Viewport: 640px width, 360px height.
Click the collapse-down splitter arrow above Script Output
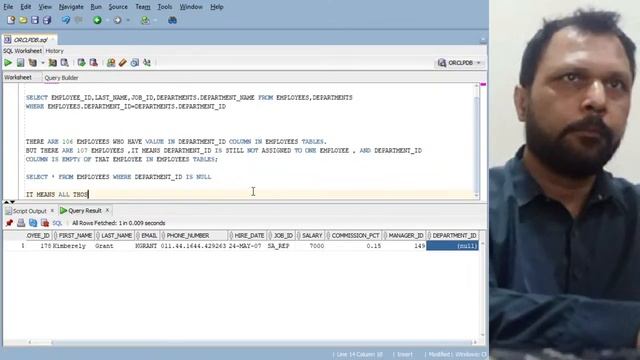(12, 202)
